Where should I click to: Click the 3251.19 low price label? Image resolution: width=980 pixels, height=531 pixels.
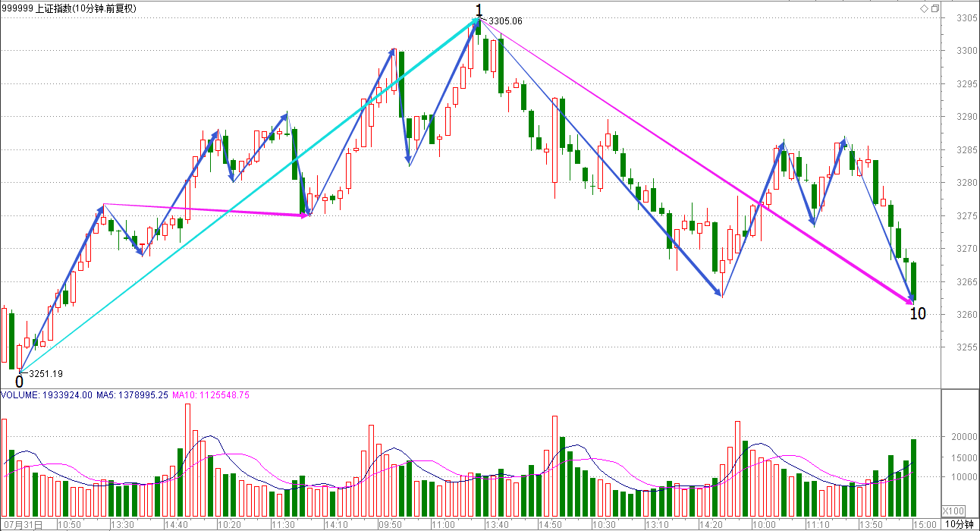pyautogui.click(x=46, y=373)
